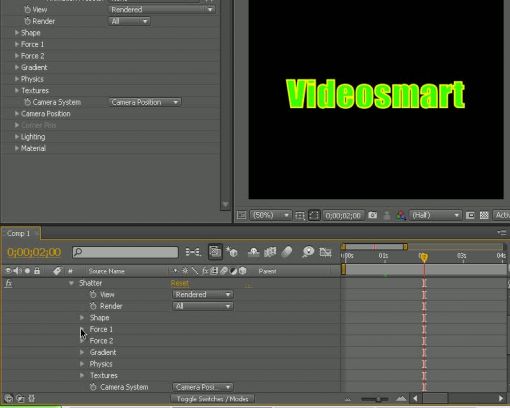Expand Physics group in timeline

(82, 364)
